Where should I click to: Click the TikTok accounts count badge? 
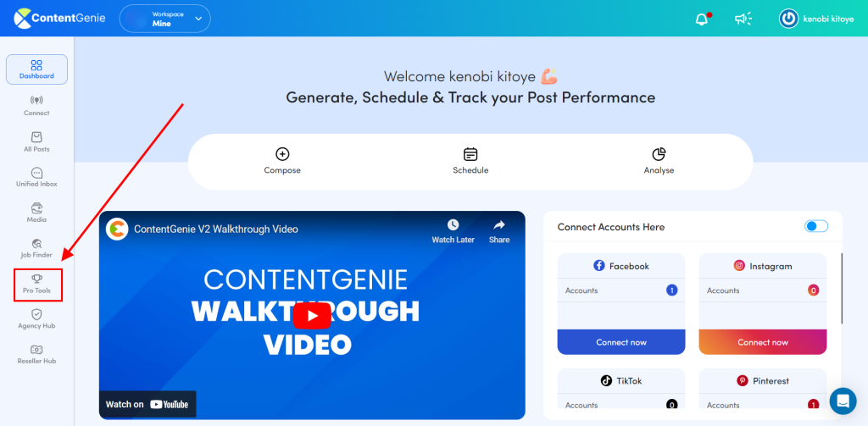click(672, 405)
